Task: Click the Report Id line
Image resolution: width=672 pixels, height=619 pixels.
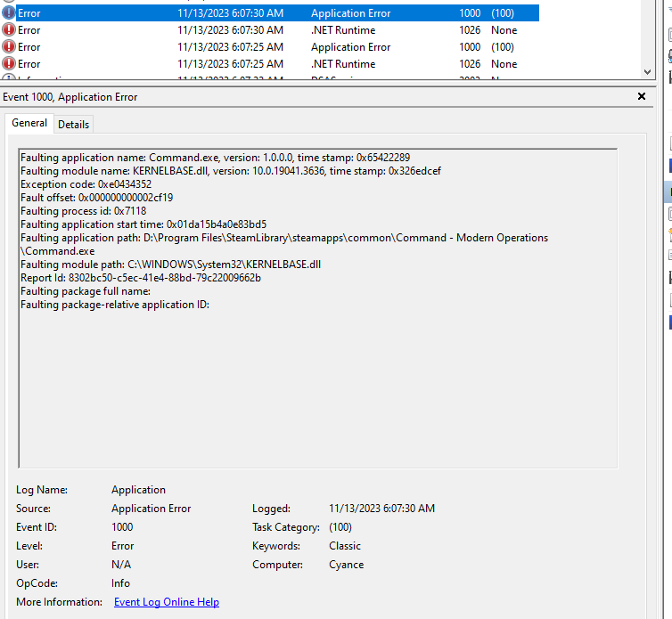Action: coord(141,278)
